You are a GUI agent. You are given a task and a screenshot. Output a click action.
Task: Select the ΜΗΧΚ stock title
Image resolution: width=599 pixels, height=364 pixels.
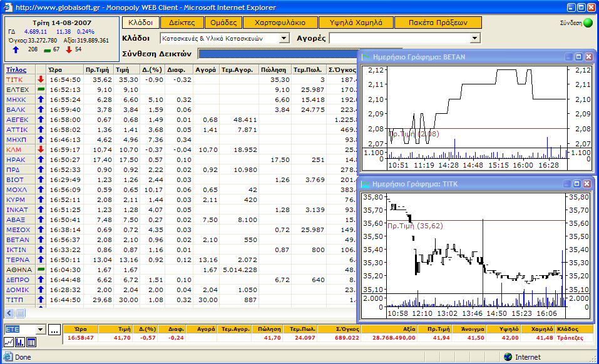pos(16,99)
